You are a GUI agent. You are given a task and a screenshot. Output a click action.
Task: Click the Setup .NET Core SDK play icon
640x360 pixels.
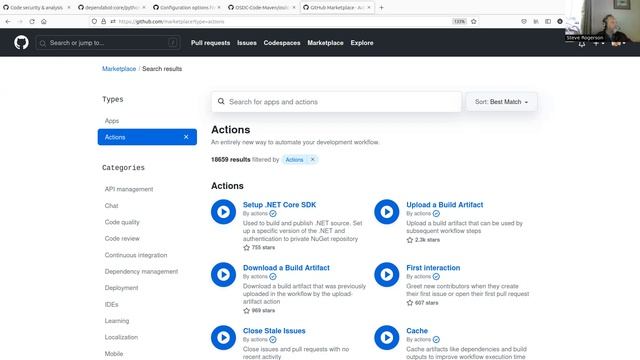223,212
